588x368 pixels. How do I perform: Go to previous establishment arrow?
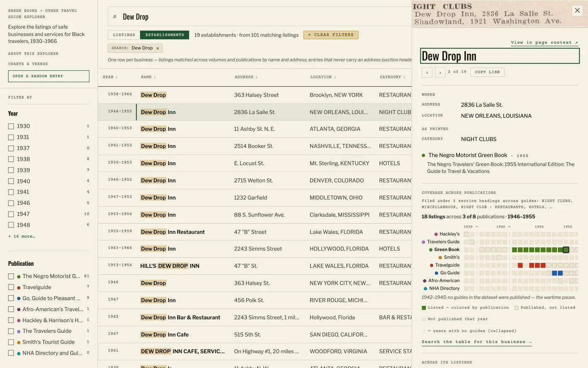click(427, 72)
